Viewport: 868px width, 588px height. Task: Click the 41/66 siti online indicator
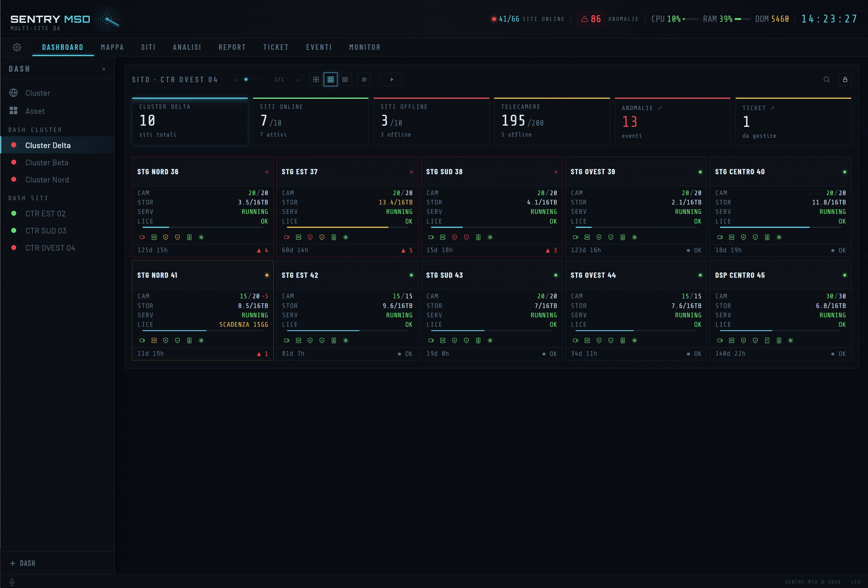[528, 19]
